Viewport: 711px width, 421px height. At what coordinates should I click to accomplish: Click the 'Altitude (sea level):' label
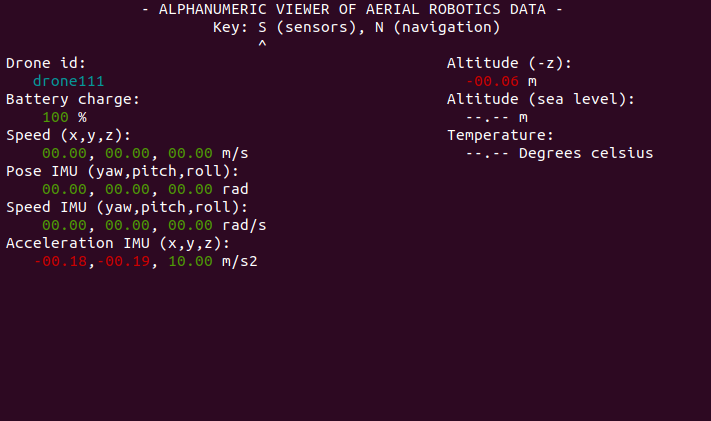[541, 99]
